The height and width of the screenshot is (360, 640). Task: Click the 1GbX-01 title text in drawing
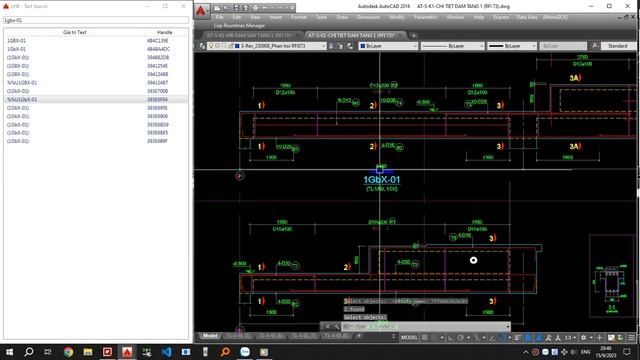[x=382, y=180]
